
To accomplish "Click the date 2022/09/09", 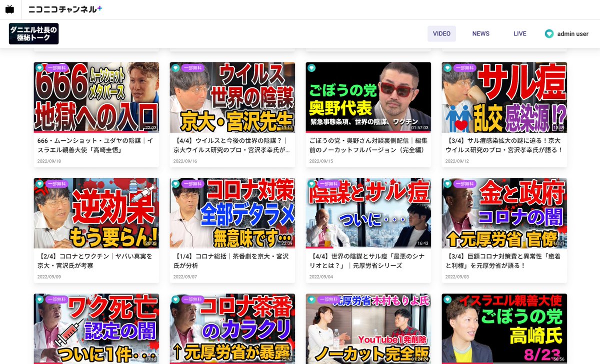I will pos(49,277).
